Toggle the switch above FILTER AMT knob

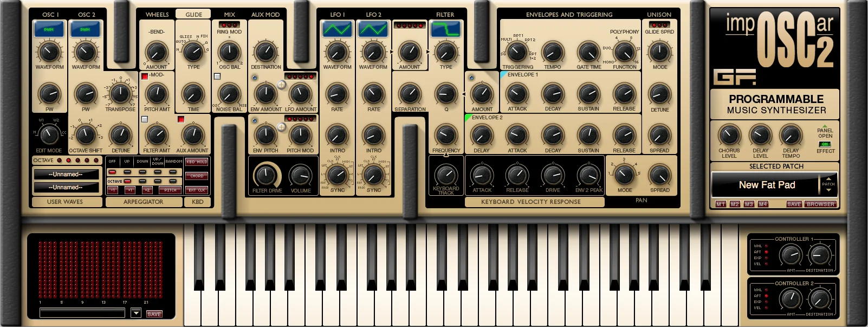(x=145, y=119)
